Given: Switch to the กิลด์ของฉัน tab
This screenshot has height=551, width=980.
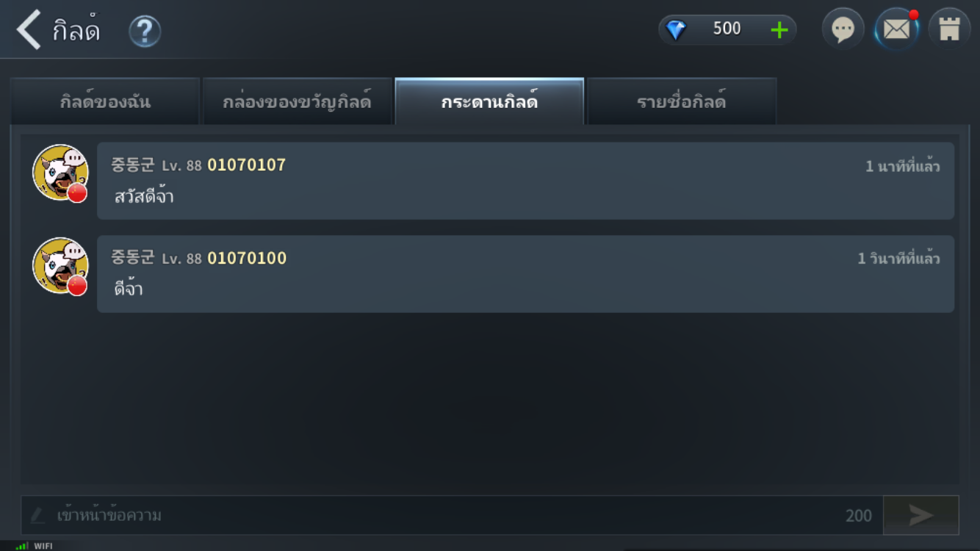Looking at the screenshot, I should click(105, 101).
